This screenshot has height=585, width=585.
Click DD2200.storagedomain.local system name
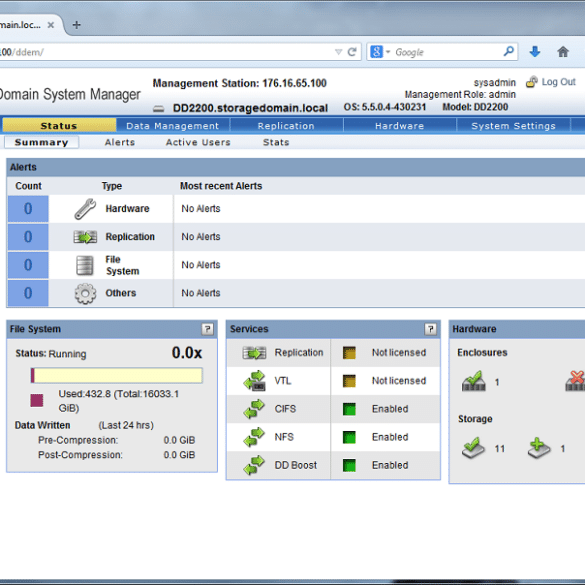tap(250, 108)
